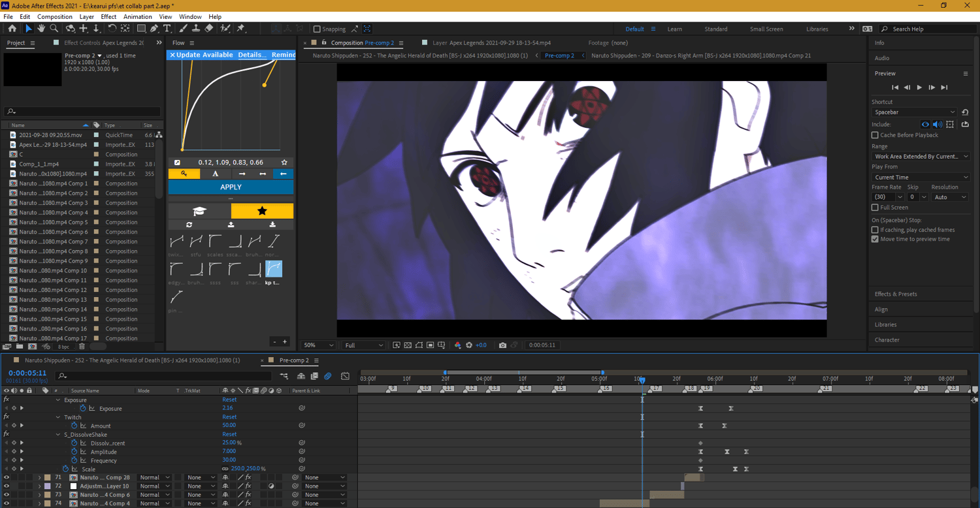The image size is (980, 508).
Task: Click the Flow star favorites tab
Action: coord(262,211)
